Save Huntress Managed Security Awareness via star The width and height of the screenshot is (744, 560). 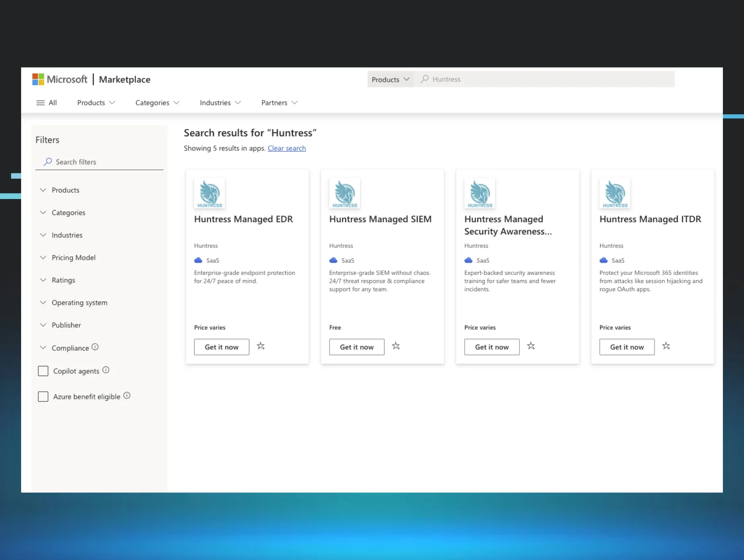tap(531, 346)
